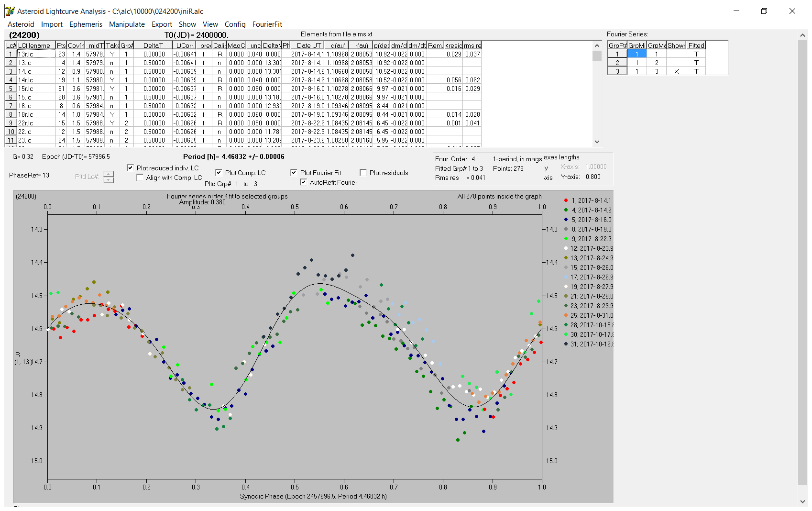This screenshot has width=812, height=511.
Task: Click the Pltd Lc# stepper down arrow
Action: click(109, 180)
